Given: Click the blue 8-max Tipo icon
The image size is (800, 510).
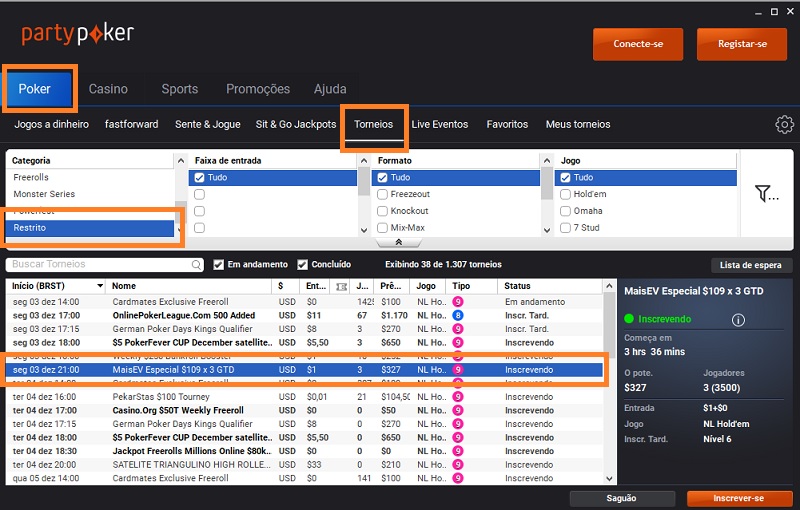Looking at the screenshot, I should 458,315.
